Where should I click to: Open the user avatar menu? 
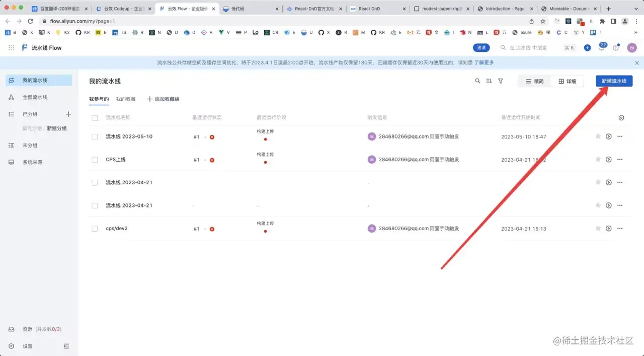[632, 48]
